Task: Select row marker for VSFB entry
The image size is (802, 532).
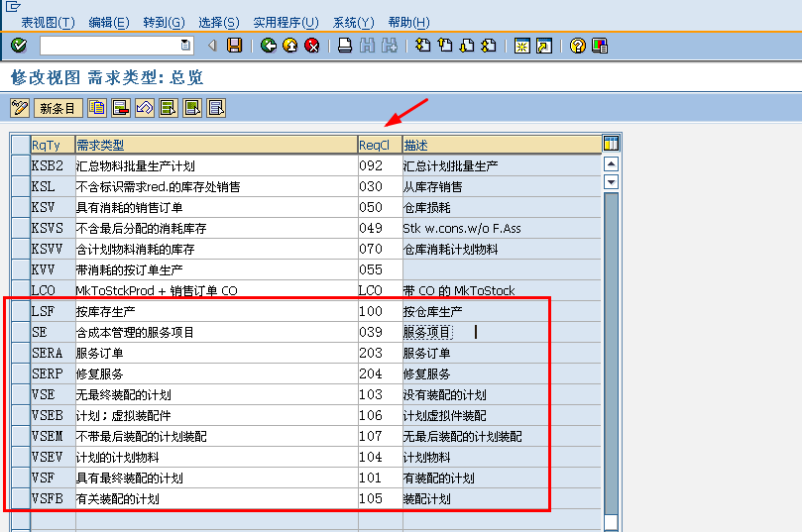Action: coord(21,498)
